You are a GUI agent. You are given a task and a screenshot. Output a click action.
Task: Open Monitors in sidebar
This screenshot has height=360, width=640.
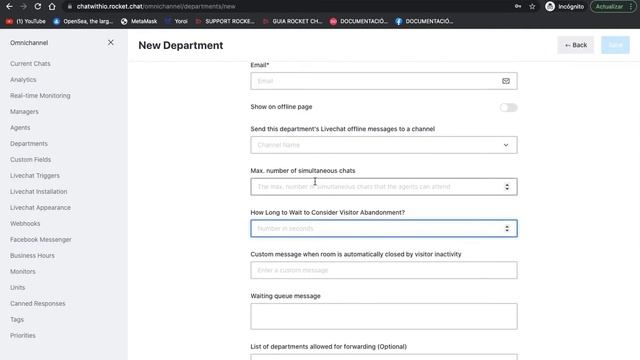point(22,271)
